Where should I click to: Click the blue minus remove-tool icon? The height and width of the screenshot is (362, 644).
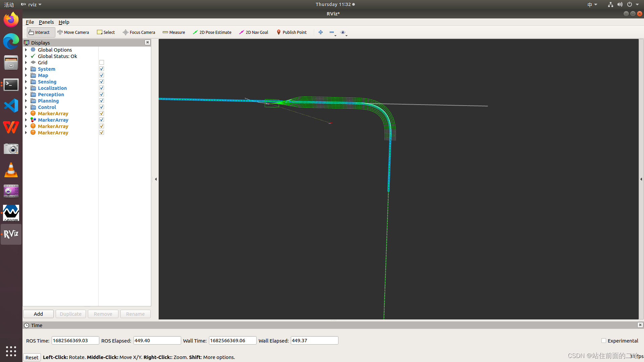[x=331, y=32]
